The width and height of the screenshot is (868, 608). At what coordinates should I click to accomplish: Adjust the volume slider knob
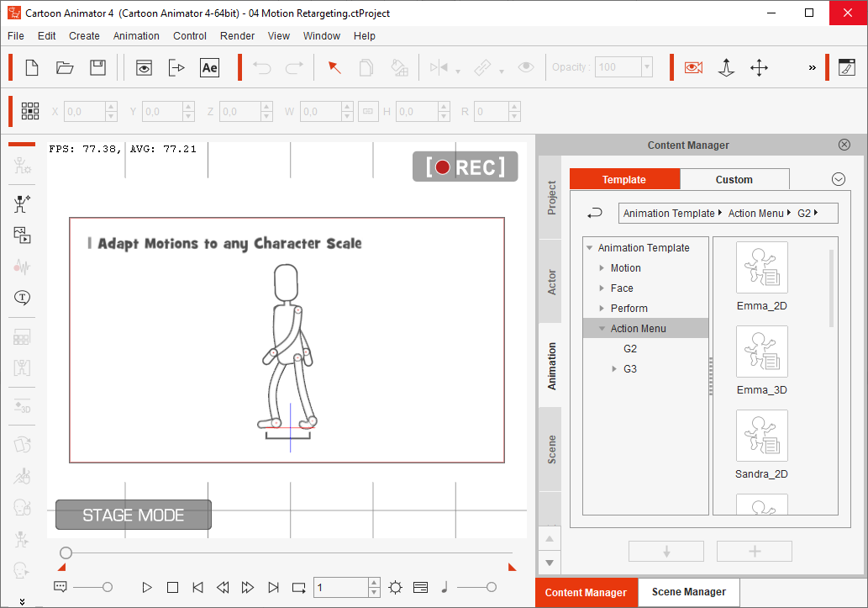(491, 588)
